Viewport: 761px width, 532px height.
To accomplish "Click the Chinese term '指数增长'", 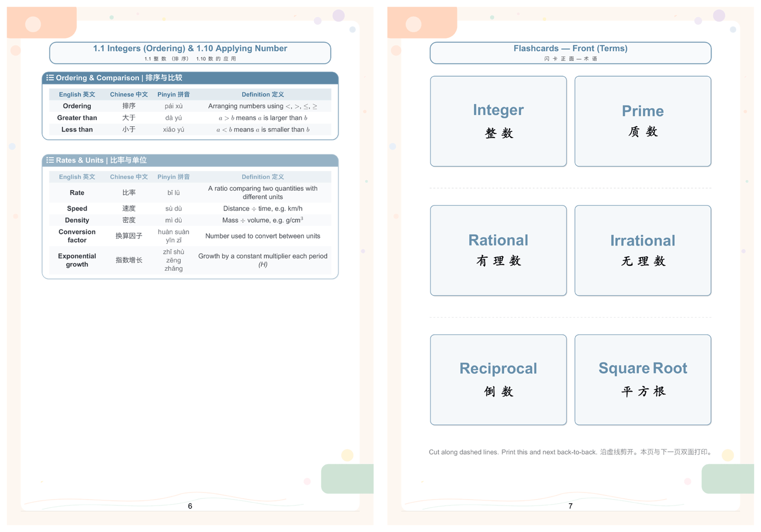I will tap(129, 260).
